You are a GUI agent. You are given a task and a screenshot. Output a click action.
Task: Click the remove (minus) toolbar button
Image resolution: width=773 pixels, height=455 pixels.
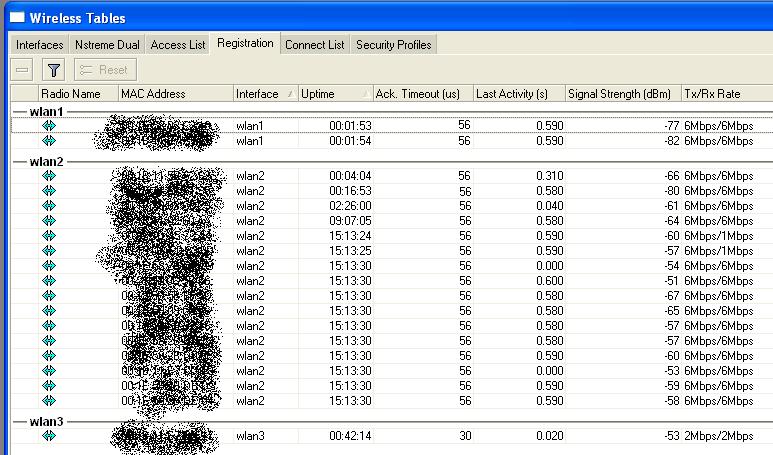22,70
